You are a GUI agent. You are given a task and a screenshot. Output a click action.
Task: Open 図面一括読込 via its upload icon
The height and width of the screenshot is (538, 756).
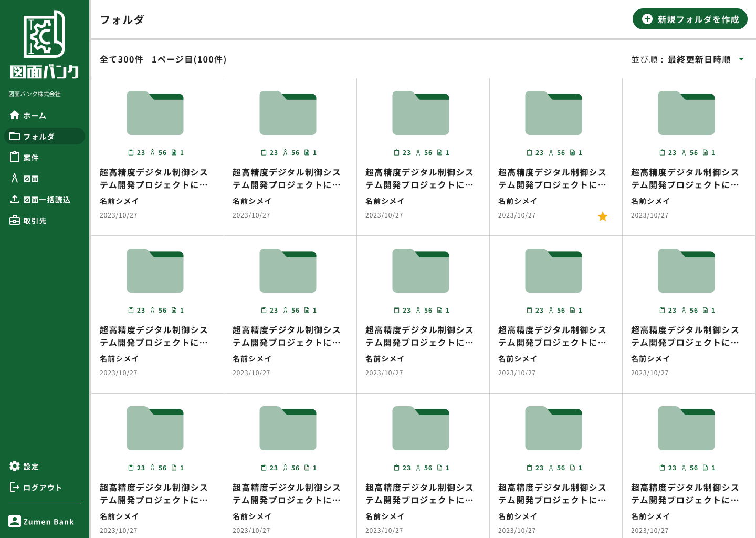15,199
